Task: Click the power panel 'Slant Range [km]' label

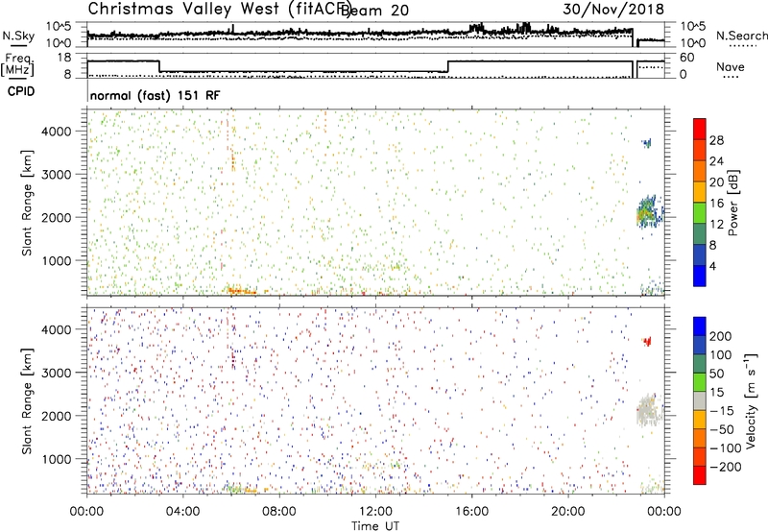Action: click(x=27, y=203)
